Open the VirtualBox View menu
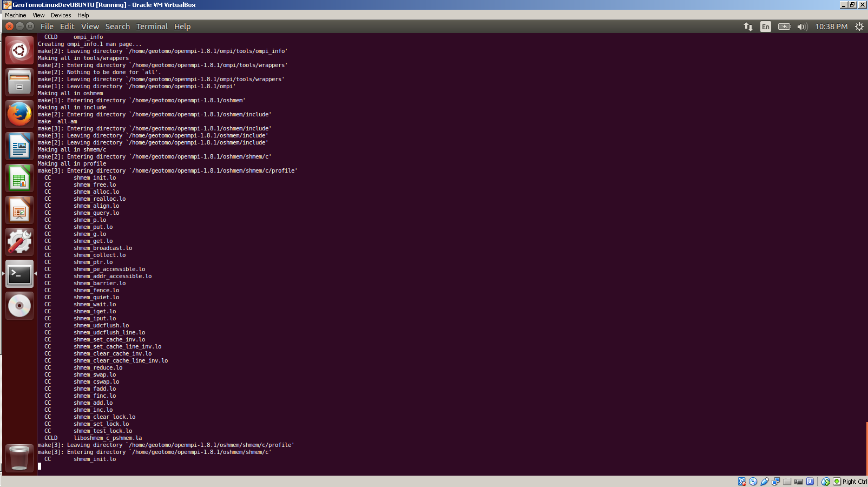Screen dimensions: 868x487 click(x=38, y=15)
